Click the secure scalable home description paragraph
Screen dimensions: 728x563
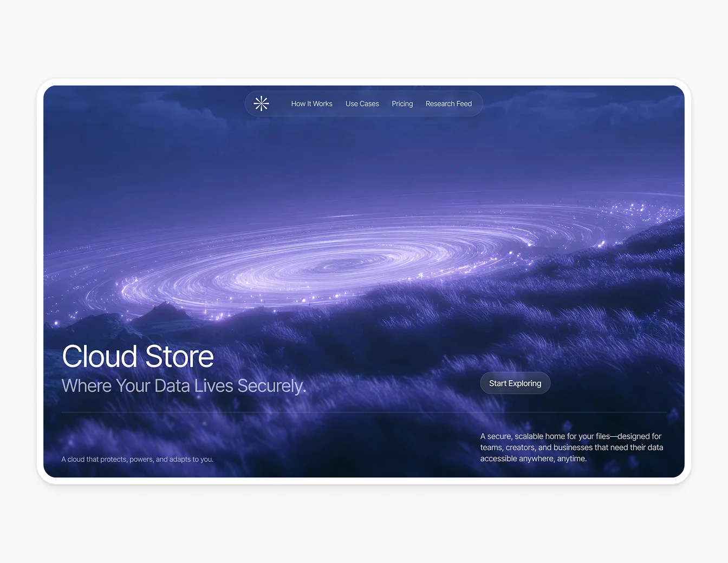[571, 447]
